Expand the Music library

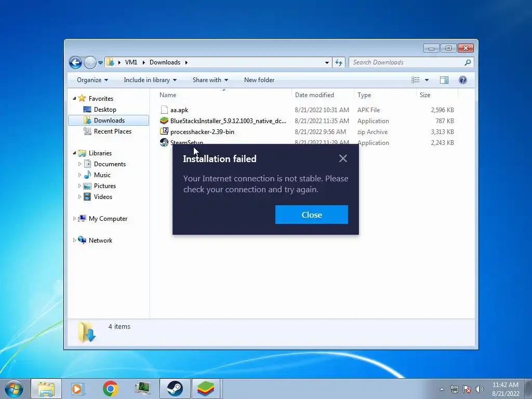[x=79, y=175]
